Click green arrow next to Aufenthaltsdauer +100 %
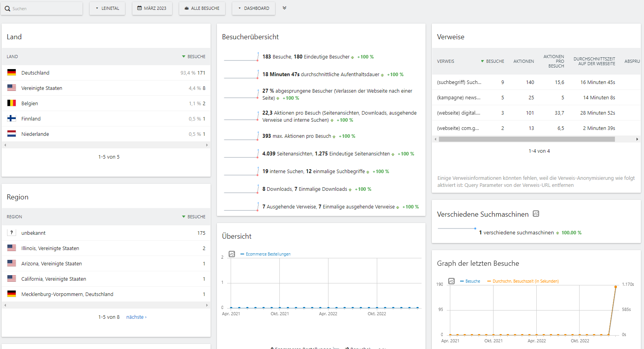The image size is (644, 349). point(382,75)
